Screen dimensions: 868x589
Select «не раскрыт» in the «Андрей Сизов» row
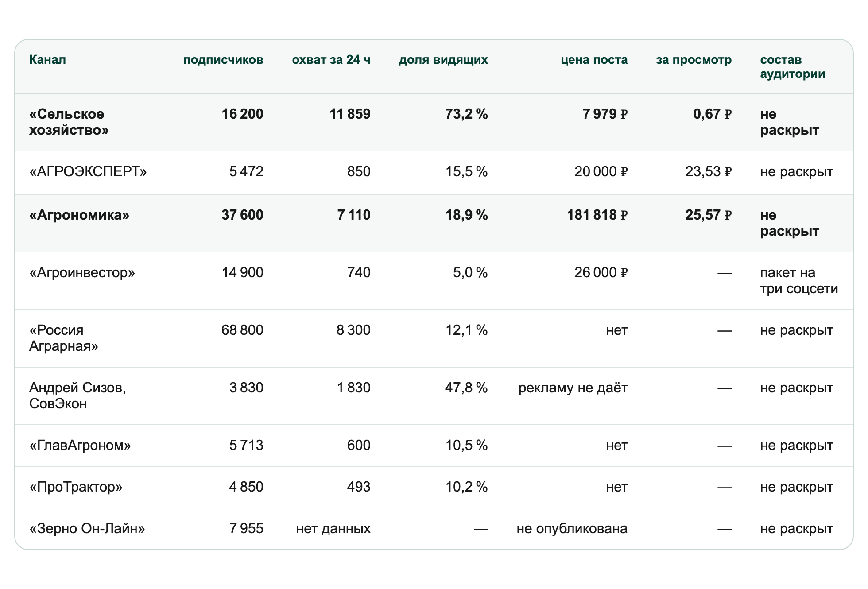pyautogui.click(x=797, y=388)
